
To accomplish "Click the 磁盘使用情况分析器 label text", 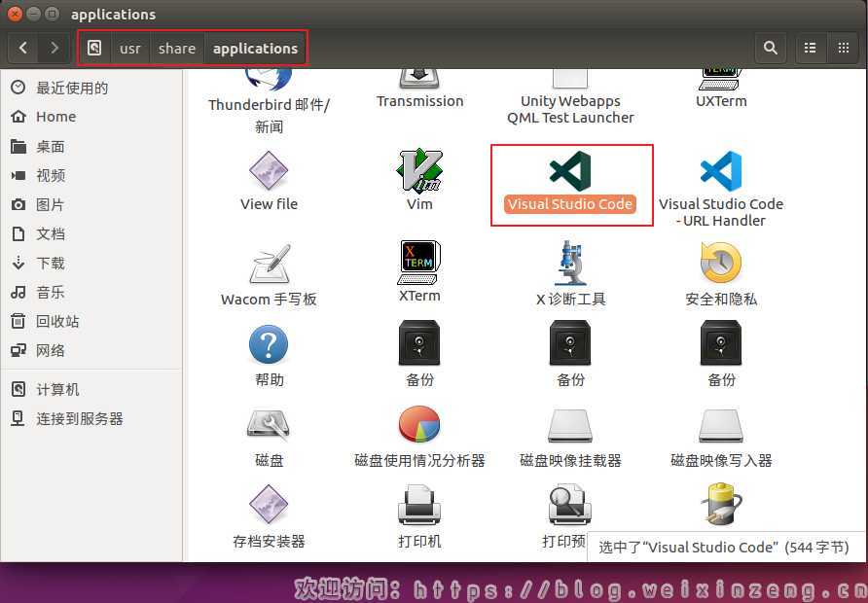I will 419,460.
